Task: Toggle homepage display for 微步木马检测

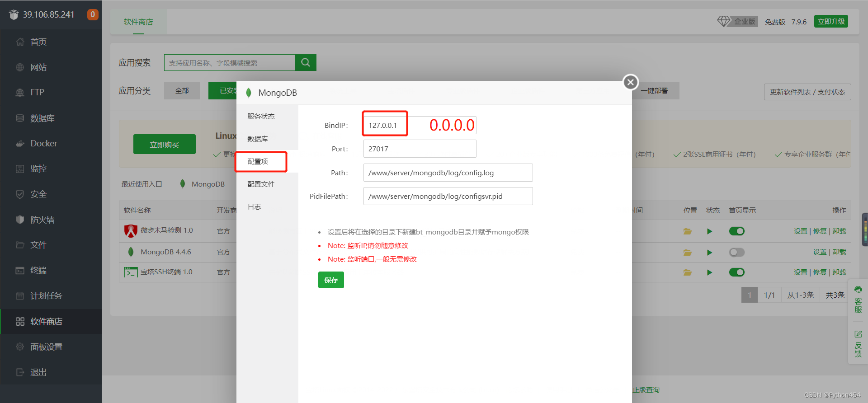Action: coord(737,231)
